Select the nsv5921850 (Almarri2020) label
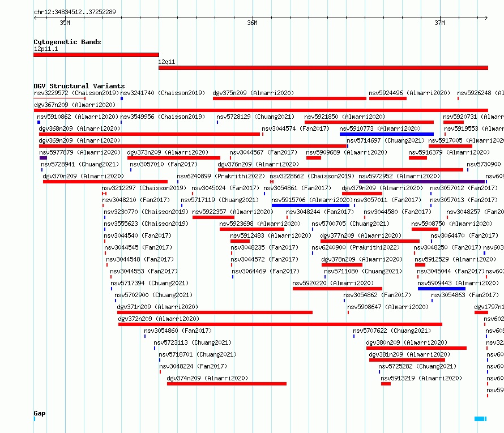Screen dimensions: 504x433 (345, 117)
